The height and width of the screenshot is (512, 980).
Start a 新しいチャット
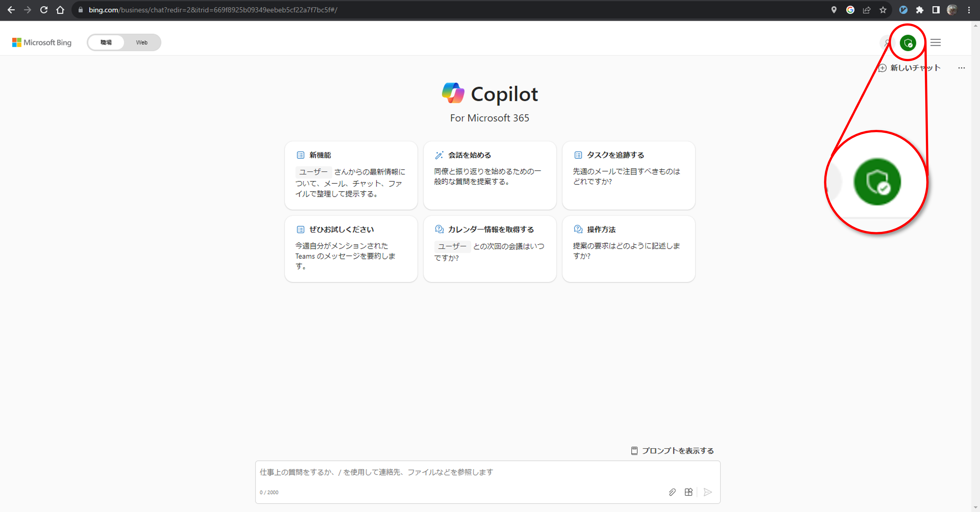pyautogui.click(x=909, y=68)
